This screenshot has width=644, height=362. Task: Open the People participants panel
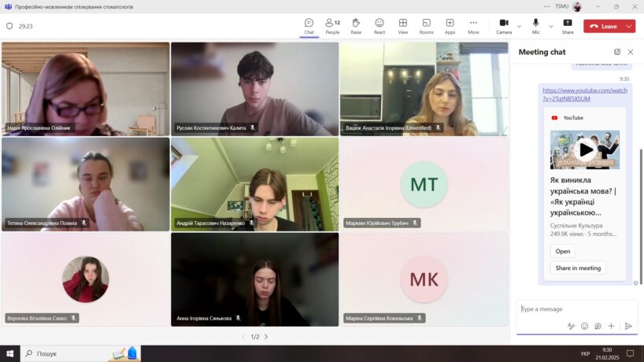coord(332,26)
